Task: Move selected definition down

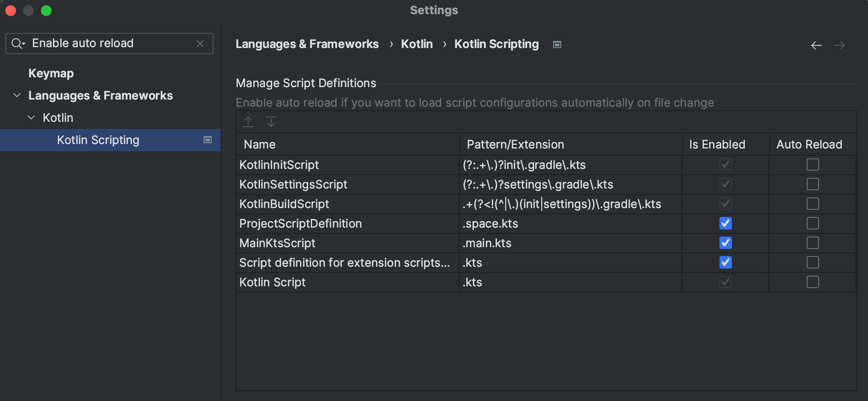Action: 271,122
